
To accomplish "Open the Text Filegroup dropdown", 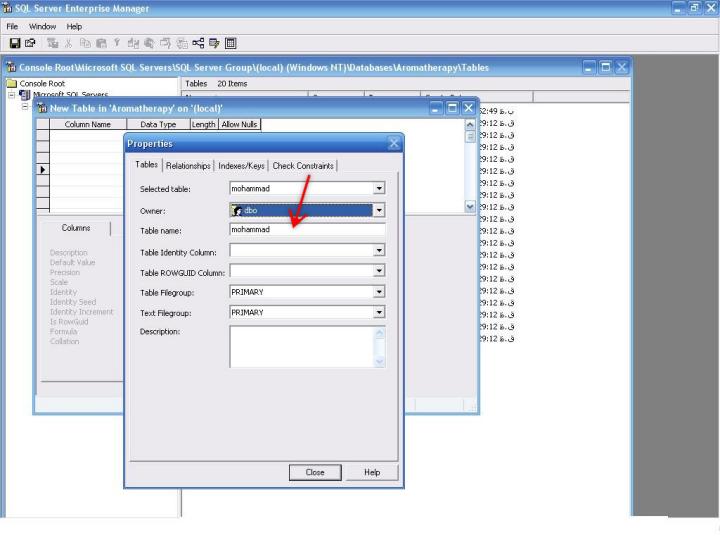I will coord(379,312).
